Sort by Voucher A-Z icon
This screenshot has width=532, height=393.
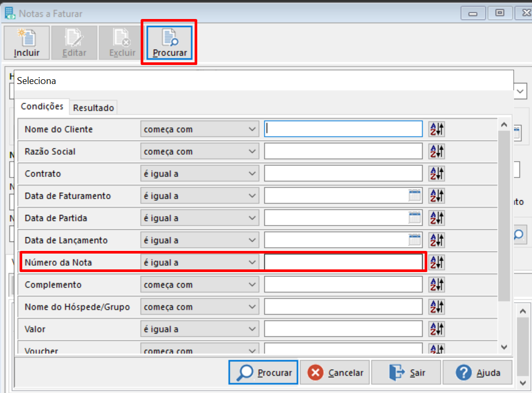pyautogui.click(x=437, y=349)
